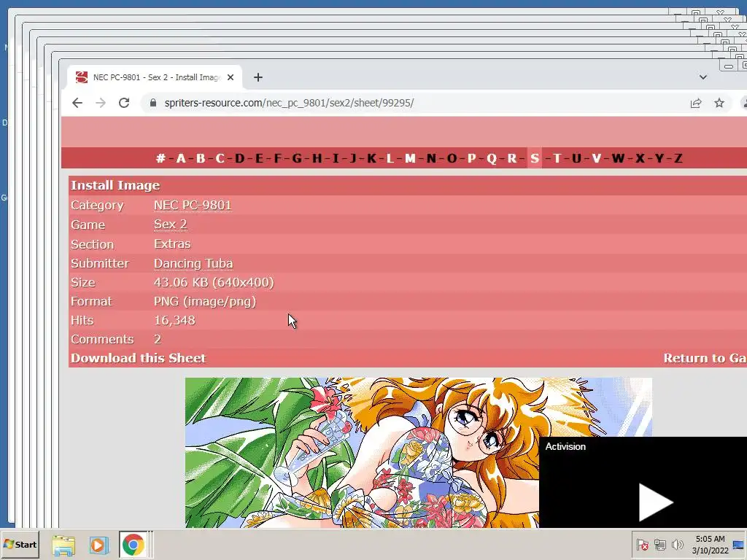Open File Explorer from the taskbar
Viewport: 747px width, 560px height.
coord(63,545)
